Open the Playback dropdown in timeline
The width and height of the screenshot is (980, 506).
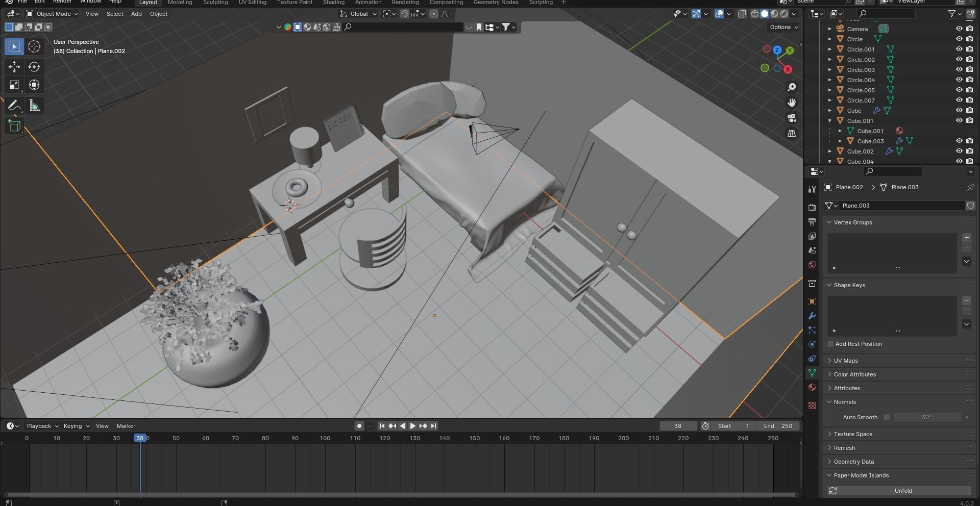42,426
